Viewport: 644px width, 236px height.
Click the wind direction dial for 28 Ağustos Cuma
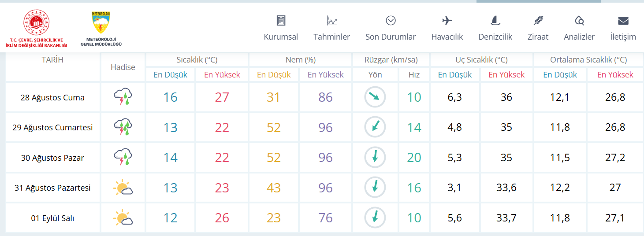pyautogui.click(x=375, y=97)
